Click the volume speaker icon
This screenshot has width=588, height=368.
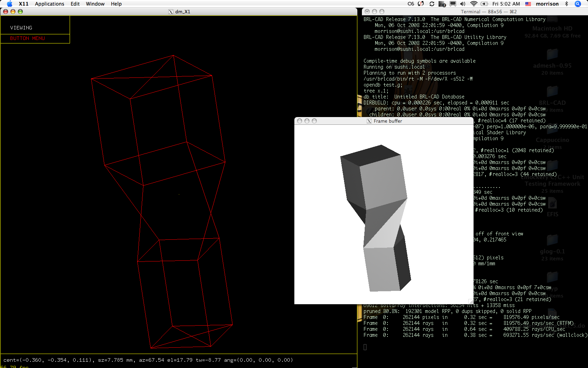(x=463, y=4)
